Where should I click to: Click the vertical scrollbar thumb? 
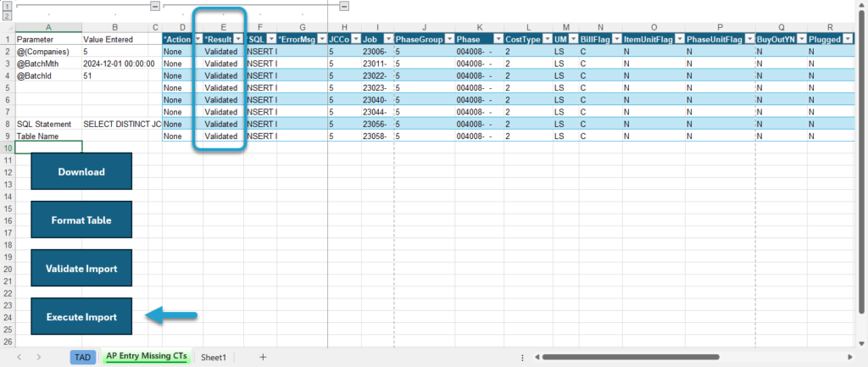[862, 160]
